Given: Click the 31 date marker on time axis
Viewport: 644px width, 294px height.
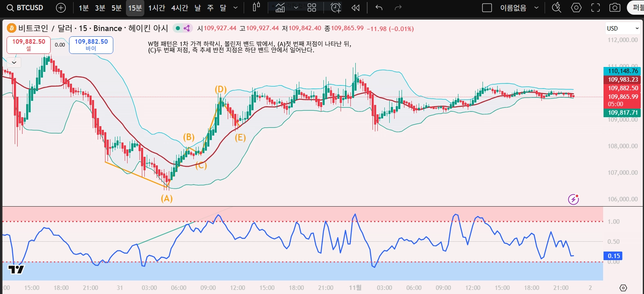Looking at the screenshot, I should (120, 288).
